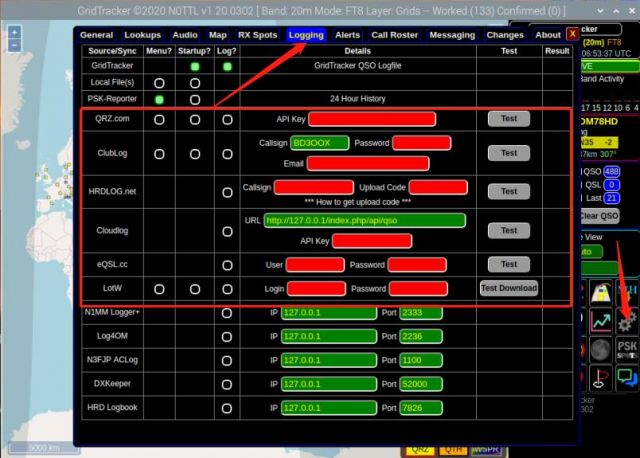Toggle GridTracker Startup option
The image size is (640, 458).
pyautogui.click(x=195, y=67)
